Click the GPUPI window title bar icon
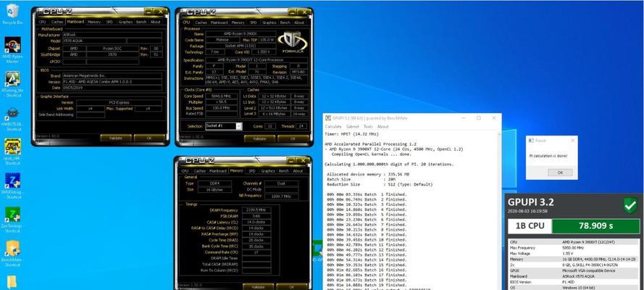Viewport: 644px width, 290px height. coord(327,118)
